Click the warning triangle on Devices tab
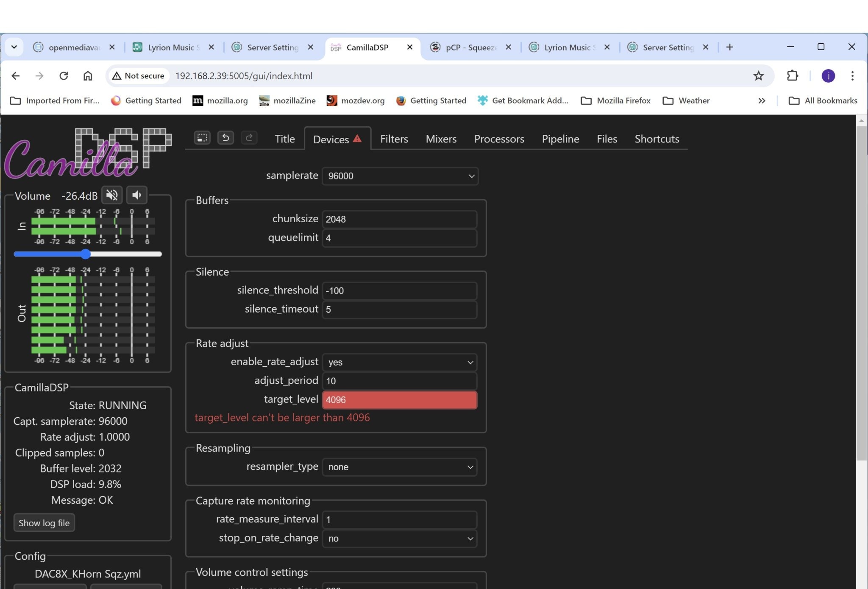This screenshot has width=868, height=589. click(x=357, y=139)
